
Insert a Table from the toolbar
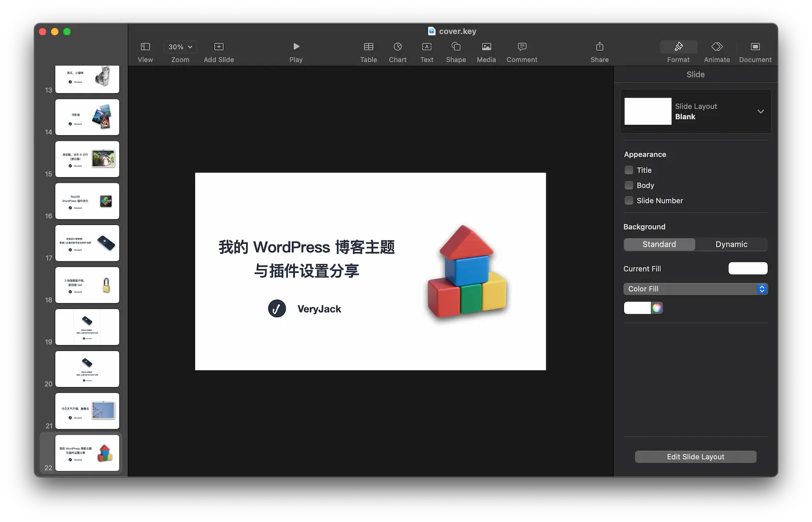pos(368,47)
